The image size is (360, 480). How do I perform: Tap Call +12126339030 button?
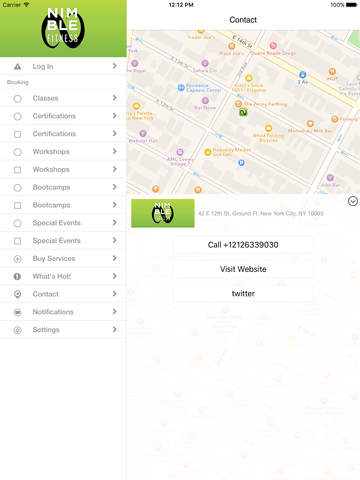click(x=243, y=245)
